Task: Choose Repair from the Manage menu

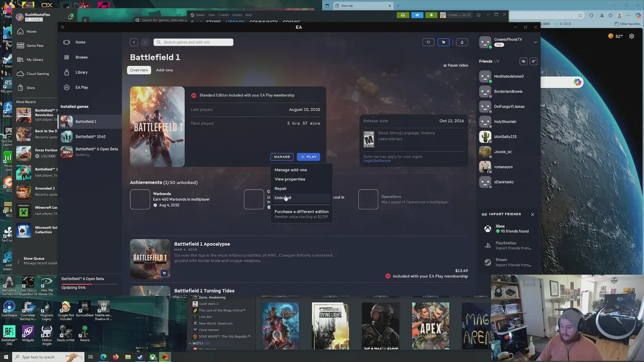Action: pyautogui.click(x=281, y=189)
